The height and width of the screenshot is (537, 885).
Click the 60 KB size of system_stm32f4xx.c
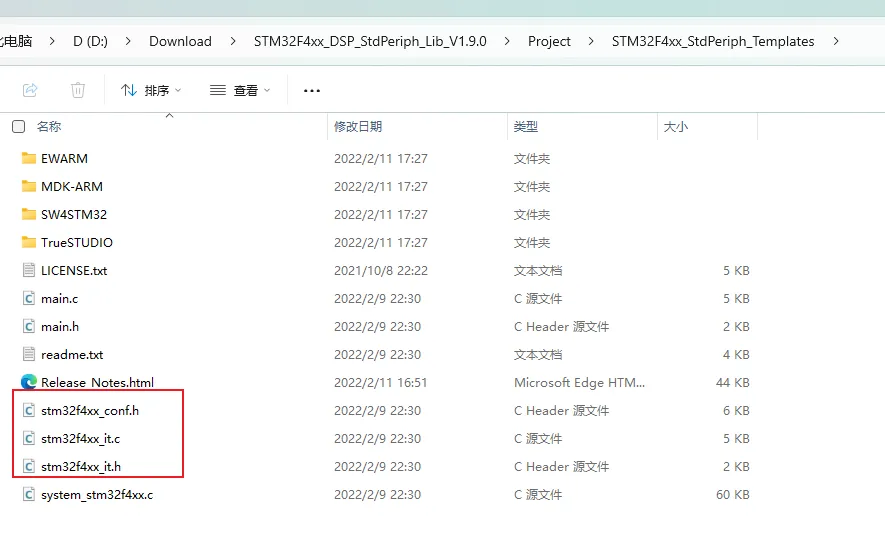coord(733,495)
